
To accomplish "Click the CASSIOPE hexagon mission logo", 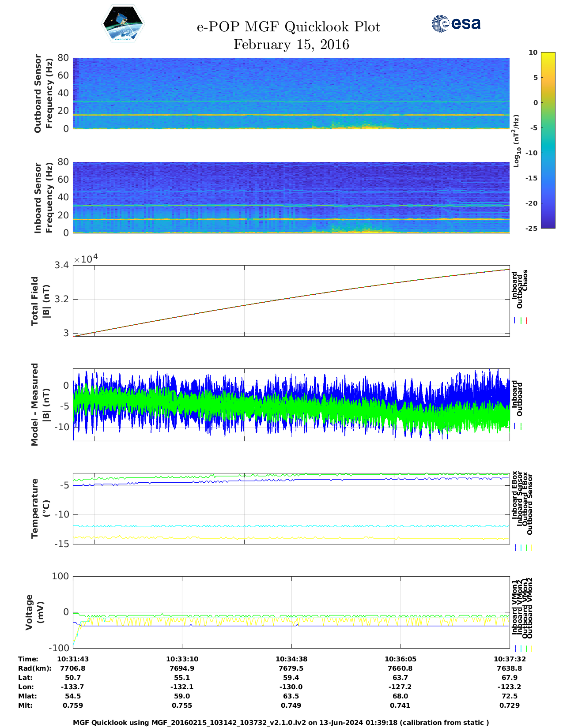I will point(123,24).
